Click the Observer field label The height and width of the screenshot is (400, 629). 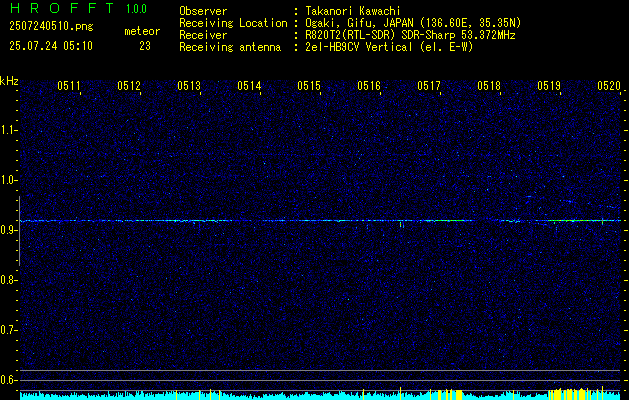[x=203, y=11]
